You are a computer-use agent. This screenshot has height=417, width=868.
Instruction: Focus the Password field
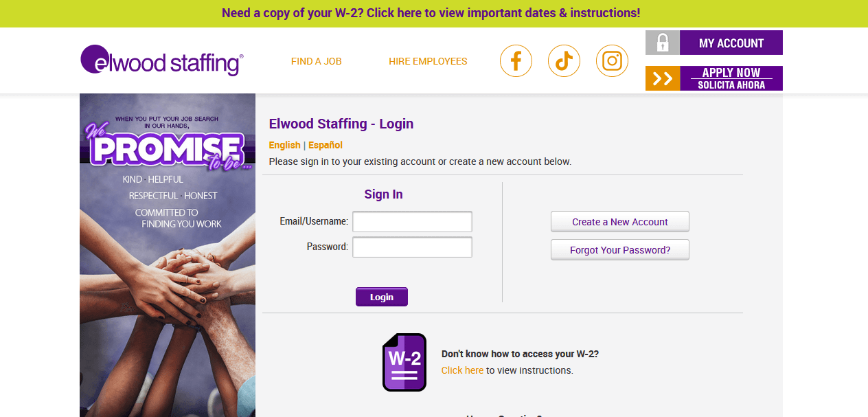tap(412, 247)
